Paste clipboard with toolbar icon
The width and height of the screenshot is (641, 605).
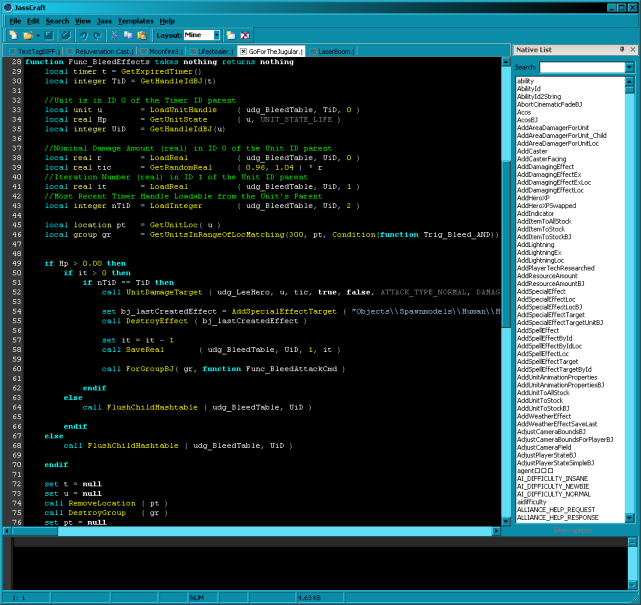point(142,36)
